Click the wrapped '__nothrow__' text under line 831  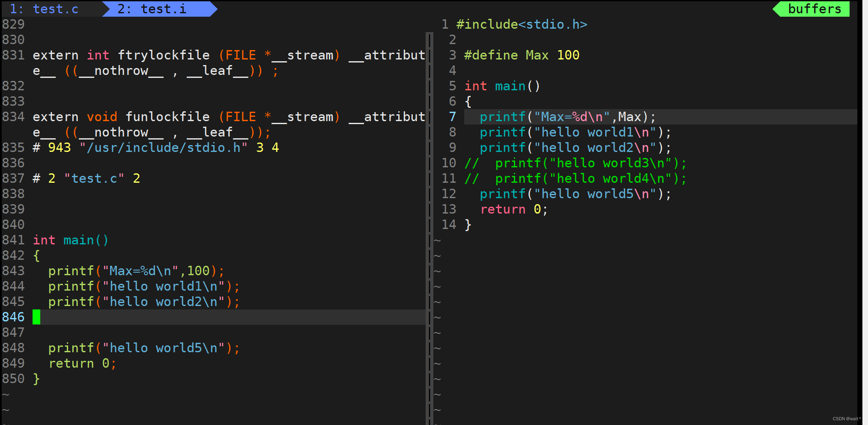(x=121, y=71)
